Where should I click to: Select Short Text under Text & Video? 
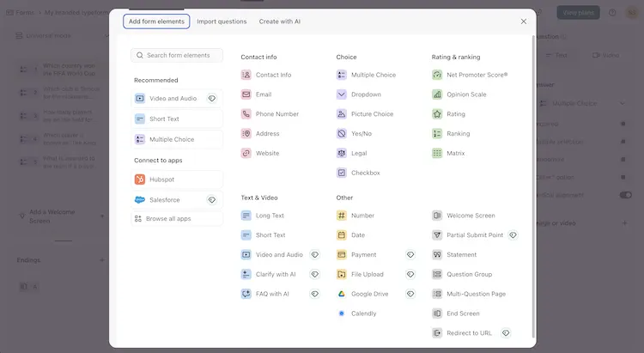click(x=263, y=235)
